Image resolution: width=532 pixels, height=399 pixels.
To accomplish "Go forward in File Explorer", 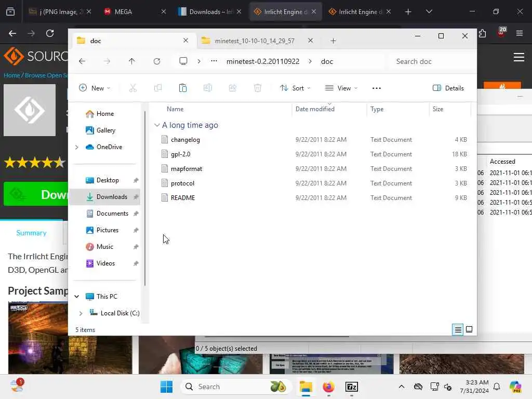I will pos(107,61).
